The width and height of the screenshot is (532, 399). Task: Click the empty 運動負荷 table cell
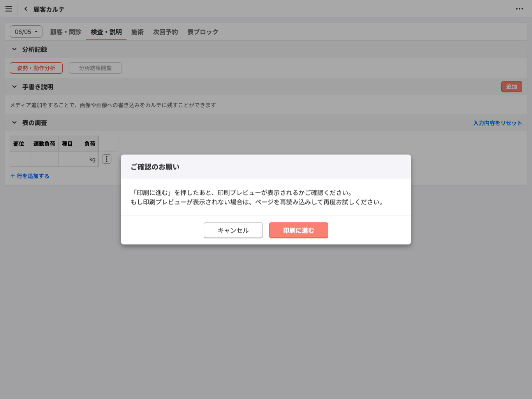[x=44, y=159]
